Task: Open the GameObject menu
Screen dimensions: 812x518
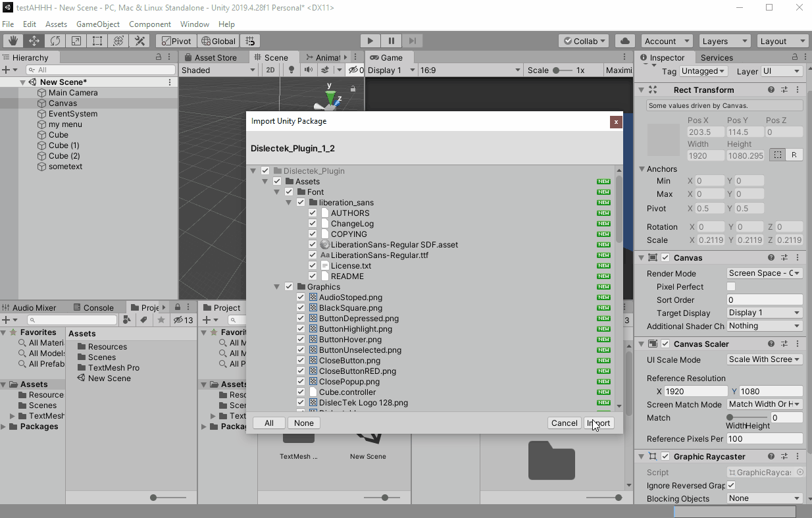Action: point(98,24)
